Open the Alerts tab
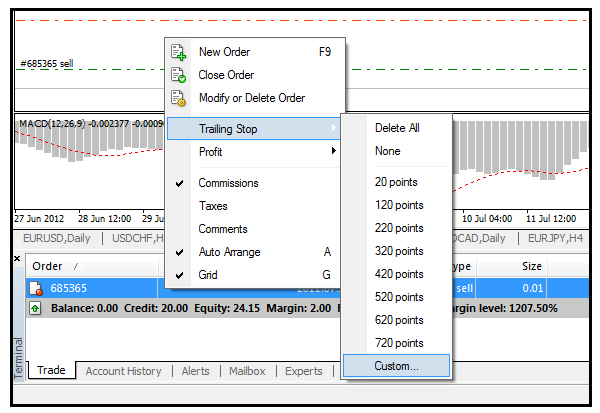The height and width of the screenshot is (413, 600). [x=195, y=371]
